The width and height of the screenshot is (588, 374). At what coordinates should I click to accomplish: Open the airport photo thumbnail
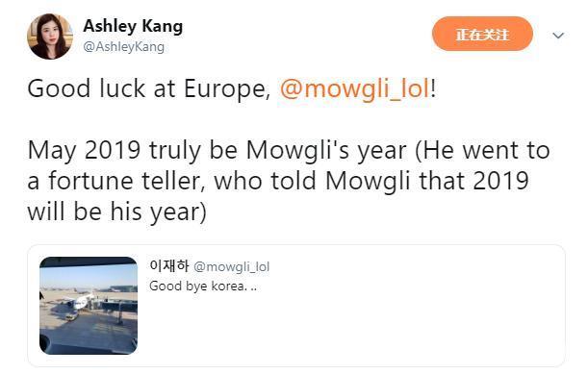tap(89, 306)
